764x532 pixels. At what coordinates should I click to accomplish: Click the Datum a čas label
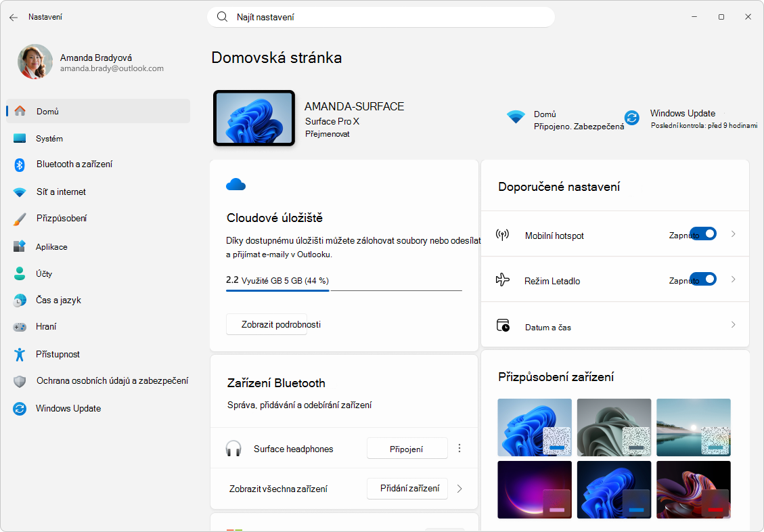[548, 328]
